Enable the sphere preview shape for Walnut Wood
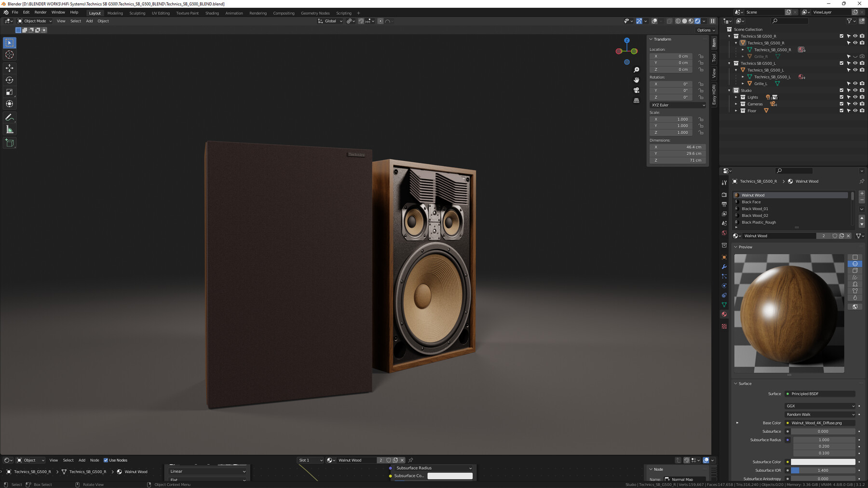 click(855, 264)
